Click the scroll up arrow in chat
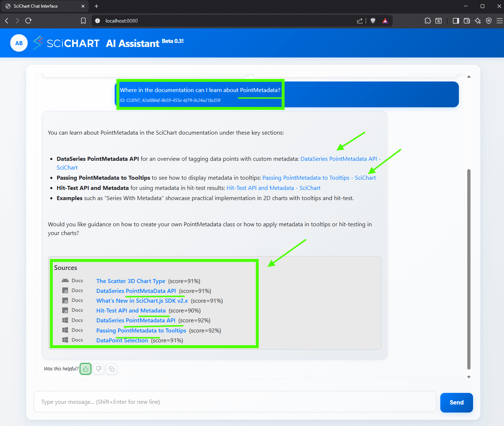The width and height of the screenshot is (504, 426). [469, 76]
